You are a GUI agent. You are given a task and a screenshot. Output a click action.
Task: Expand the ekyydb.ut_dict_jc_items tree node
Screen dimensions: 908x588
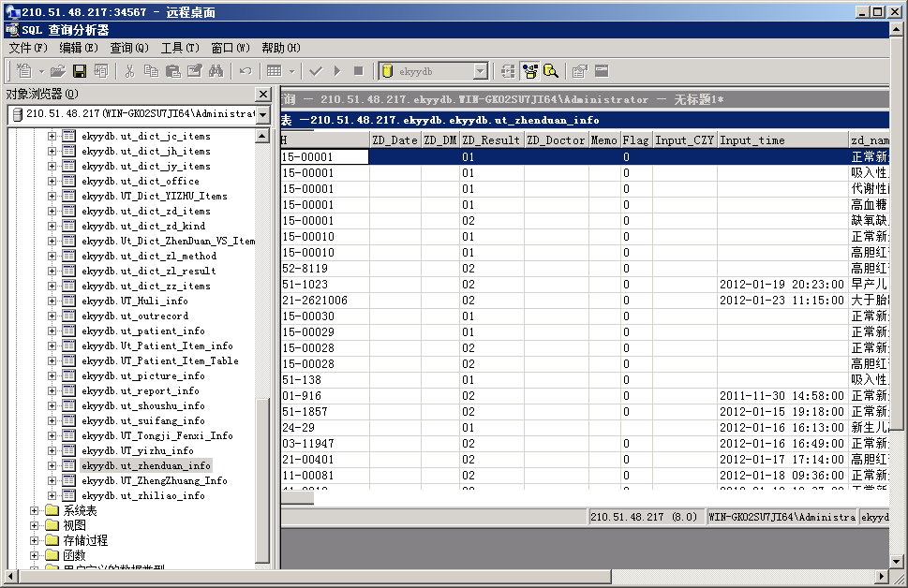pyautogui.click(x=52, y=136)
